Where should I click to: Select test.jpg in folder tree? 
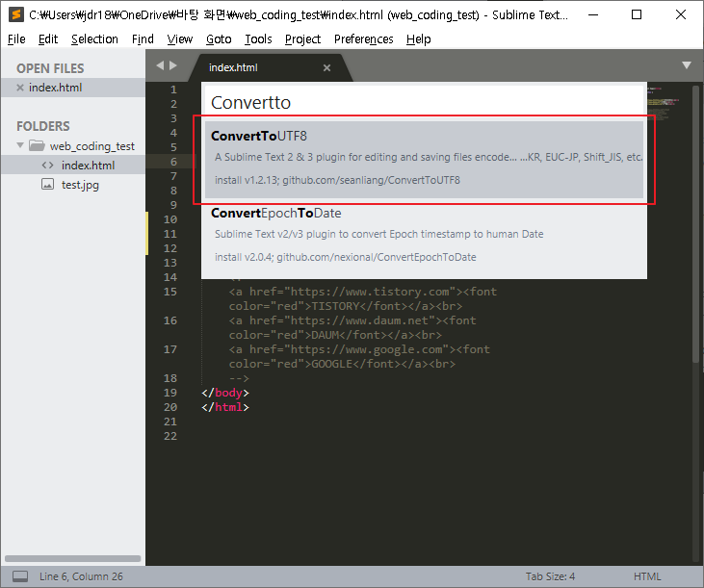(80, 185)
